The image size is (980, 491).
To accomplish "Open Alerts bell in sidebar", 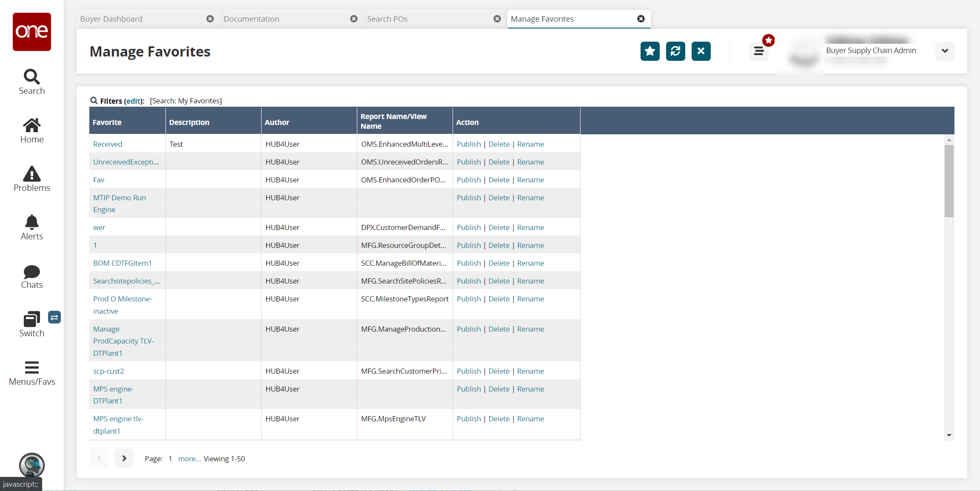I will [x=32, y=227].
